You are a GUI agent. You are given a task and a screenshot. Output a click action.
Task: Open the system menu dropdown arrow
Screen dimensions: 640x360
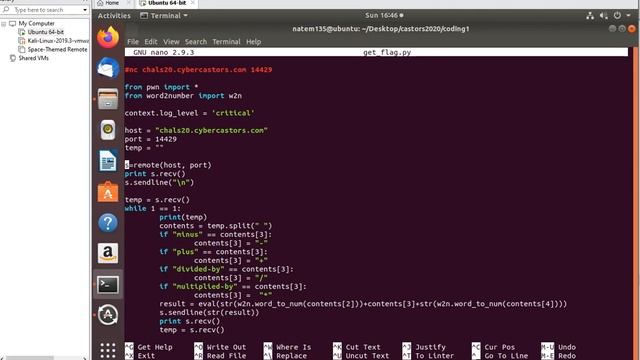[628, 16]
